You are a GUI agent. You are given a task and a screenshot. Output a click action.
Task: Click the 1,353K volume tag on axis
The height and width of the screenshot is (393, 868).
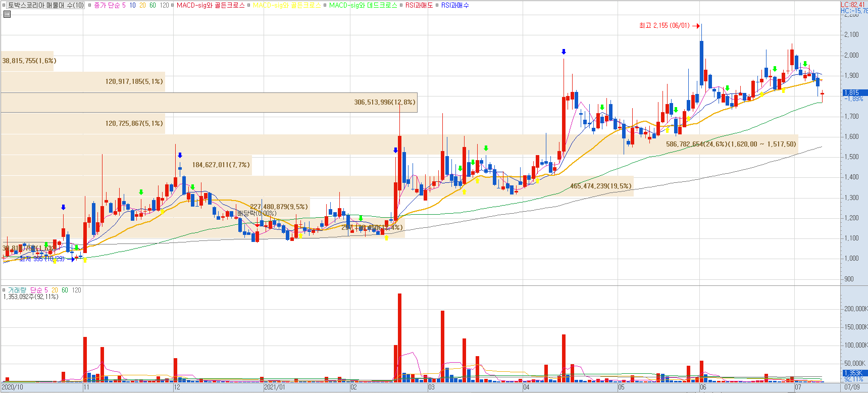coord(854,373)
